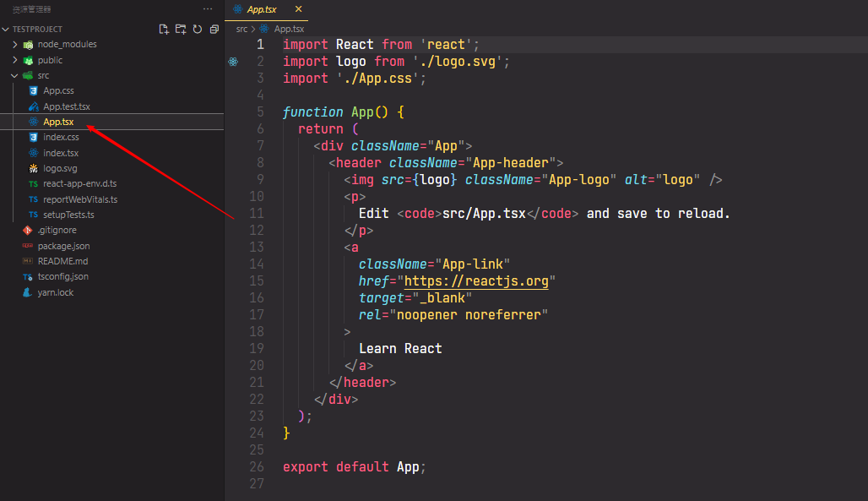868x501 pixels.
Task: Click the New File icon in explorer header
Action: (x=164, y=30)
